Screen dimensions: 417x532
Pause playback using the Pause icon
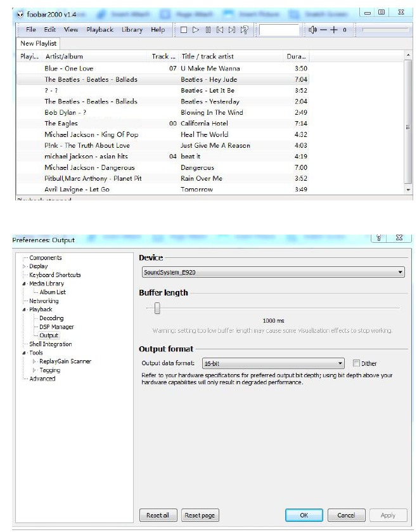coord(208,30)
